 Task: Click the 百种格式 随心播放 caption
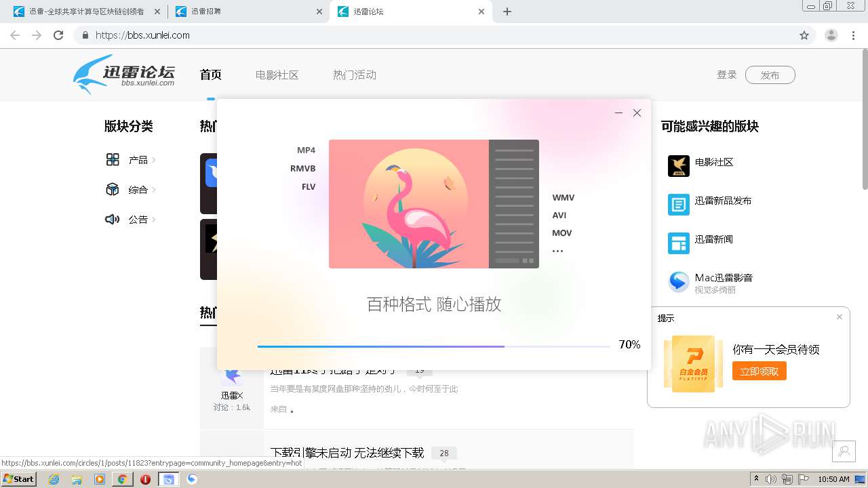[434, 304]
